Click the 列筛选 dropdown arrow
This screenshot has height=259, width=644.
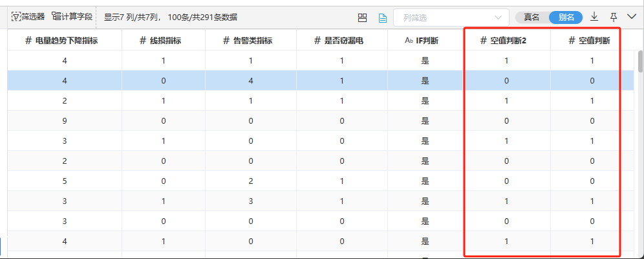coord(499,17)
